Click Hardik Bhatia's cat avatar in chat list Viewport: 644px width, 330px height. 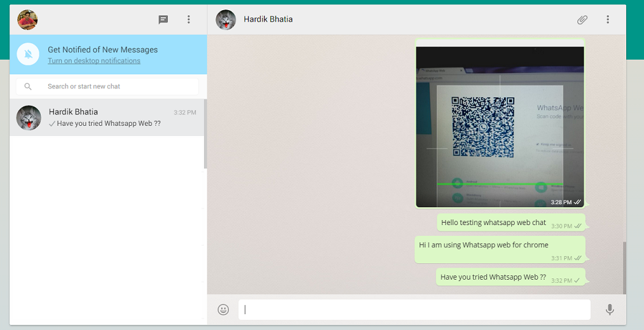(x=29, y=118)
